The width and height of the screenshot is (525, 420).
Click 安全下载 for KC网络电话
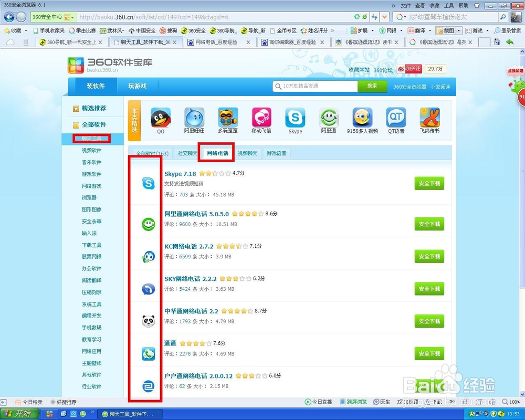pos(429,256)
